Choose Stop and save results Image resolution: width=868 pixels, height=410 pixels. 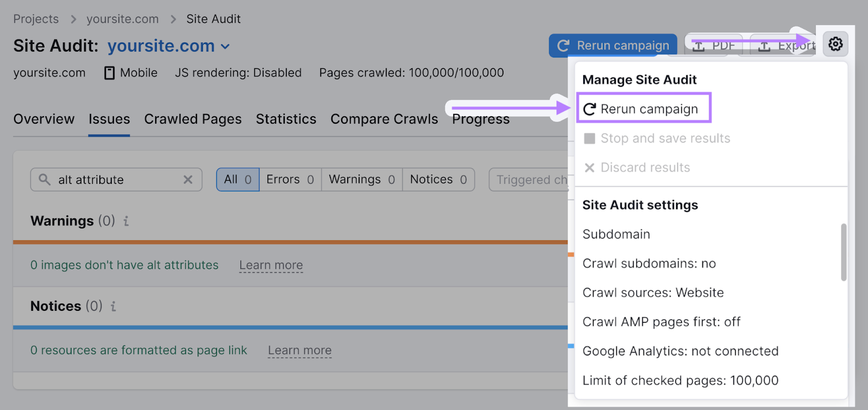point(657,138)
